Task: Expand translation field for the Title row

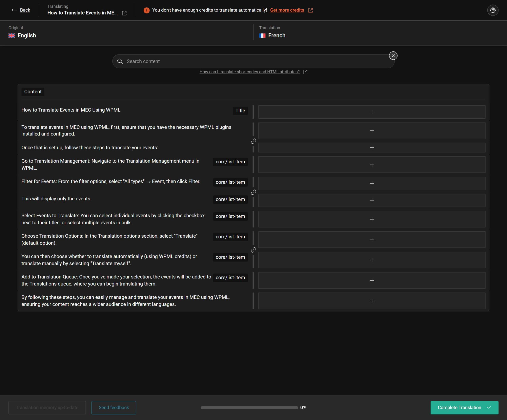Action: coord(372,112)
